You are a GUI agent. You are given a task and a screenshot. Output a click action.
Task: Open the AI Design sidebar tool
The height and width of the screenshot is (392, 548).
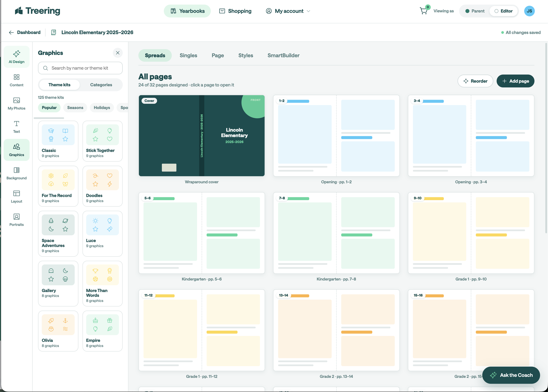point(16,57)
